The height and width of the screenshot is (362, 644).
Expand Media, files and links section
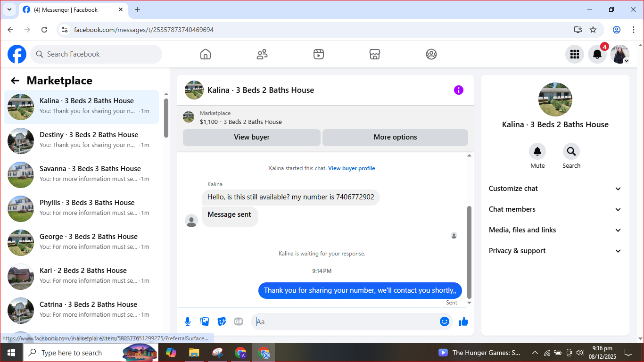555,230
